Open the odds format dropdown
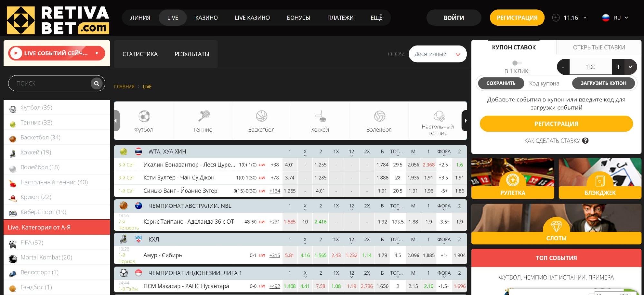 tap(438, 54)
